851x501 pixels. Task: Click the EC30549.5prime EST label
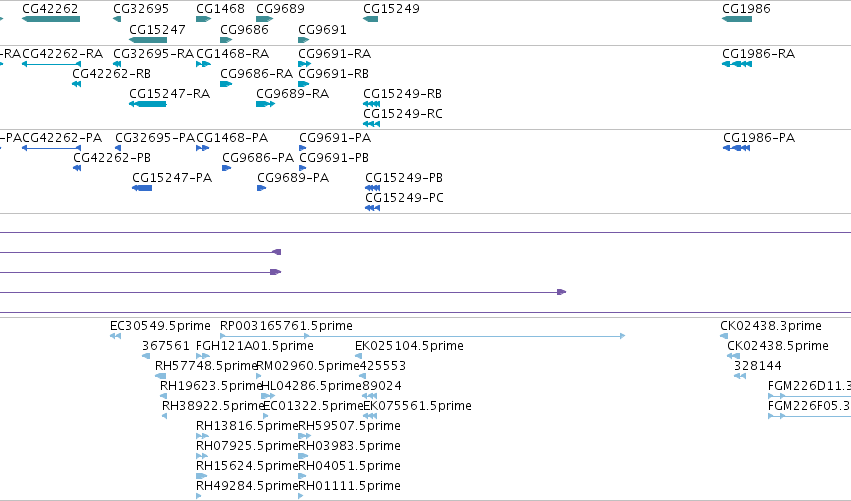click(x=160, y=326)
